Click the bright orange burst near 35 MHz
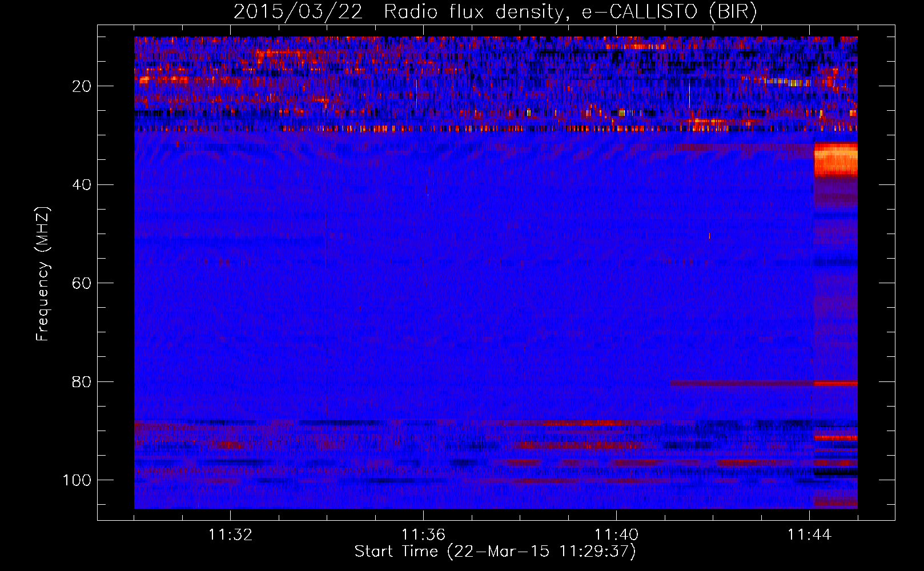This screenshot has width=924, height=571. pyautogui.click(x=835, y=159)
